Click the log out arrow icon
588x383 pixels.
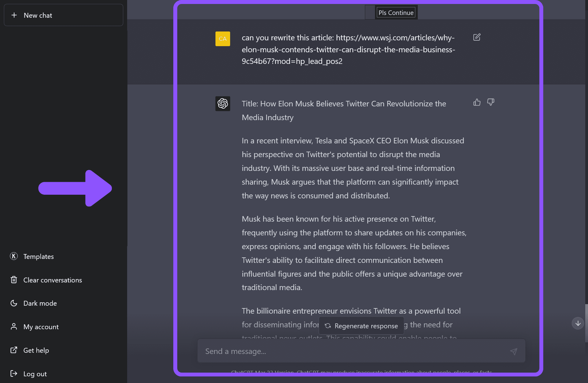(x=14, y=374)
